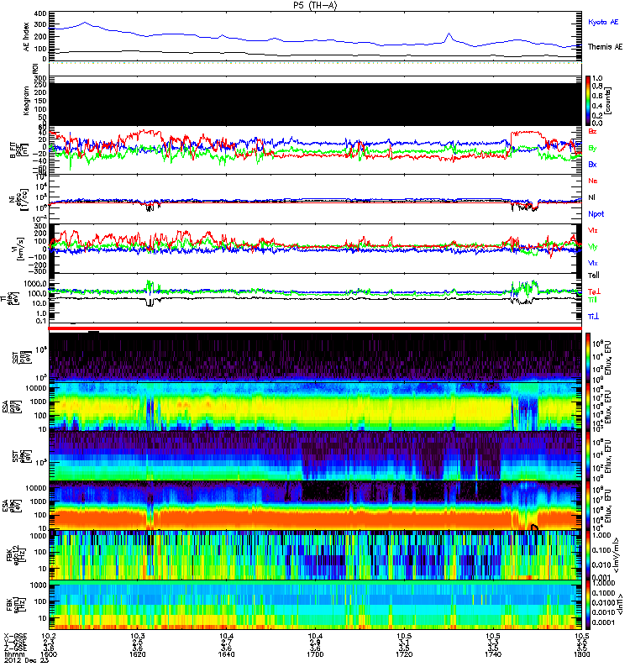This screenshot has height=672, width=630.
Task: Select the red Ne legend label
Action: click(592, 181)
